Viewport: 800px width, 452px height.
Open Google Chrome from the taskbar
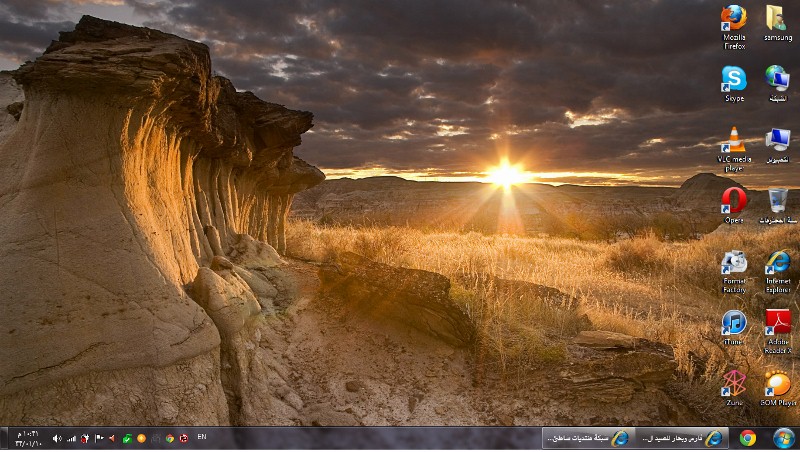point(747,438)
